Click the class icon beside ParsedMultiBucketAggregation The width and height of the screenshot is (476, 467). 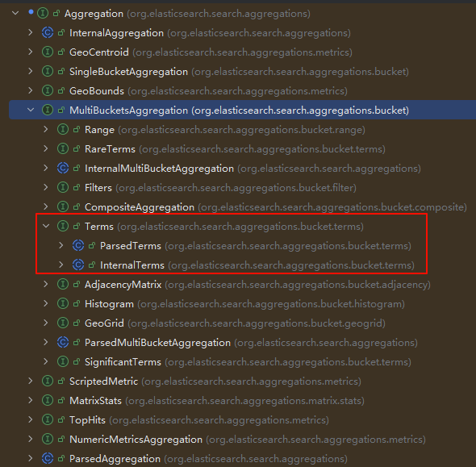(63, 342)
